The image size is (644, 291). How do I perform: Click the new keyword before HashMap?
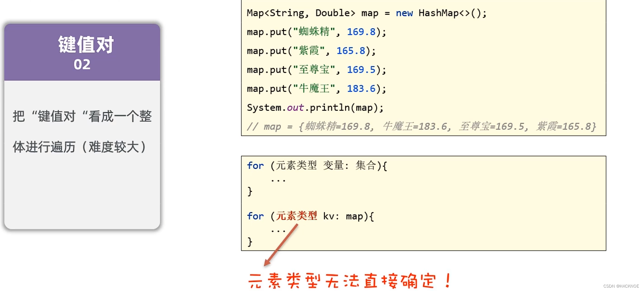pos(404,14)
